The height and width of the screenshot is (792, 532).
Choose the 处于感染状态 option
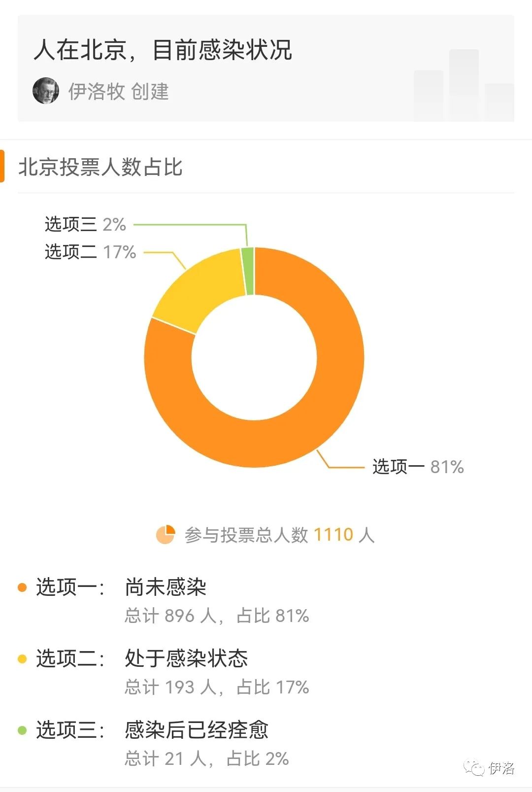pyautogui.click(x=186, y=658)
